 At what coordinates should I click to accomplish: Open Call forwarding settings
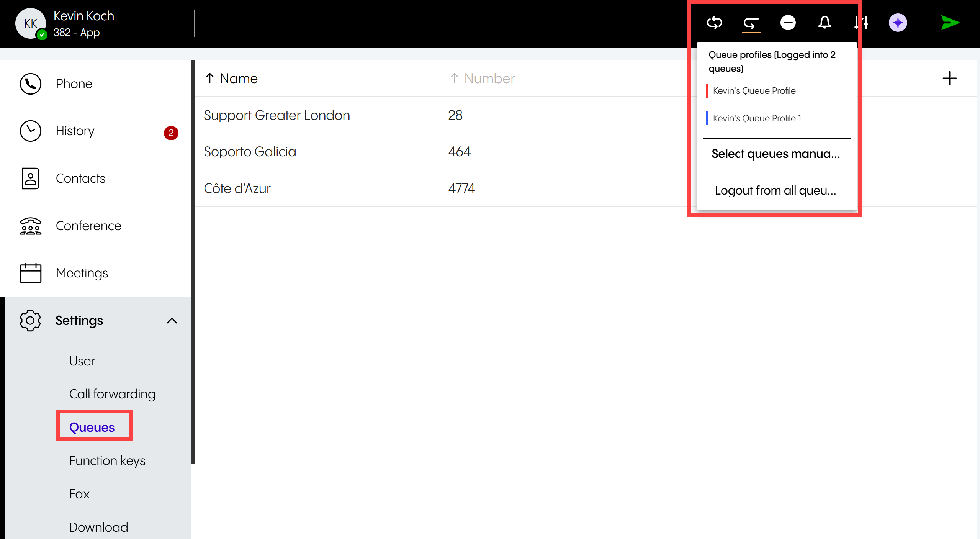pos(112,394)
